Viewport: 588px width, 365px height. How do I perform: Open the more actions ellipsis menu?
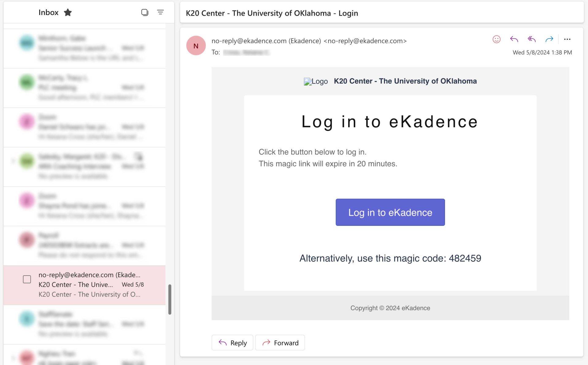point(567,39)
